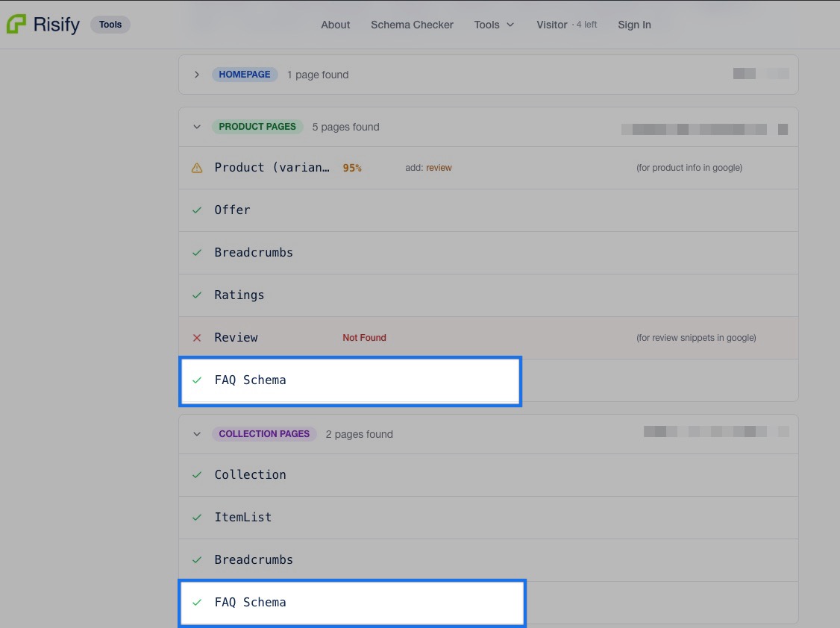Collapse the PRODUCT PAGES section
840x628 pixels.
point(196,127)
